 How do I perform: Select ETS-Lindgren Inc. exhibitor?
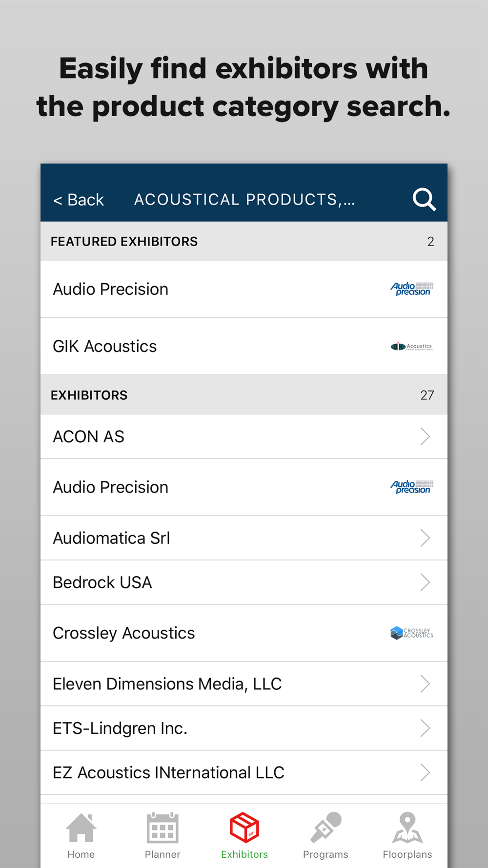(244, 728)
